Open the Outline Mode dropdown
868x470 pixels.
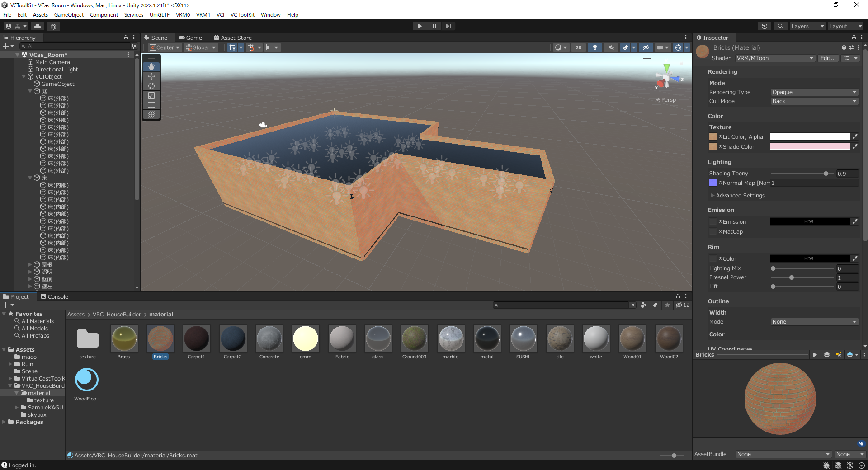(814, 322)
